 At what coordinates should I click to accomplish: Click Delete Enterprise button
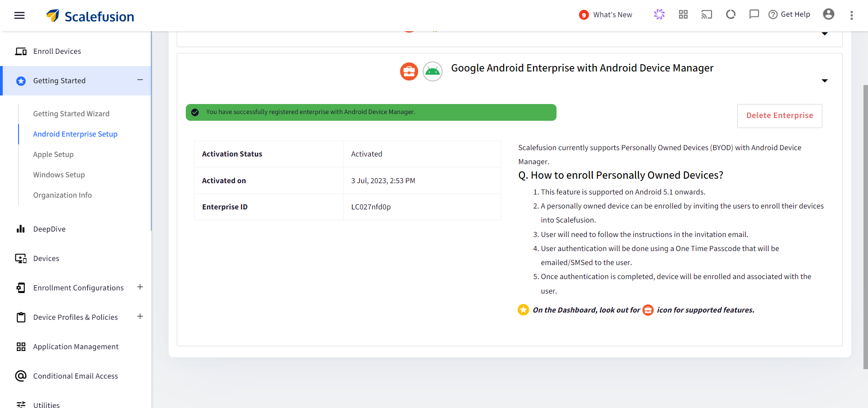(779, 116)
